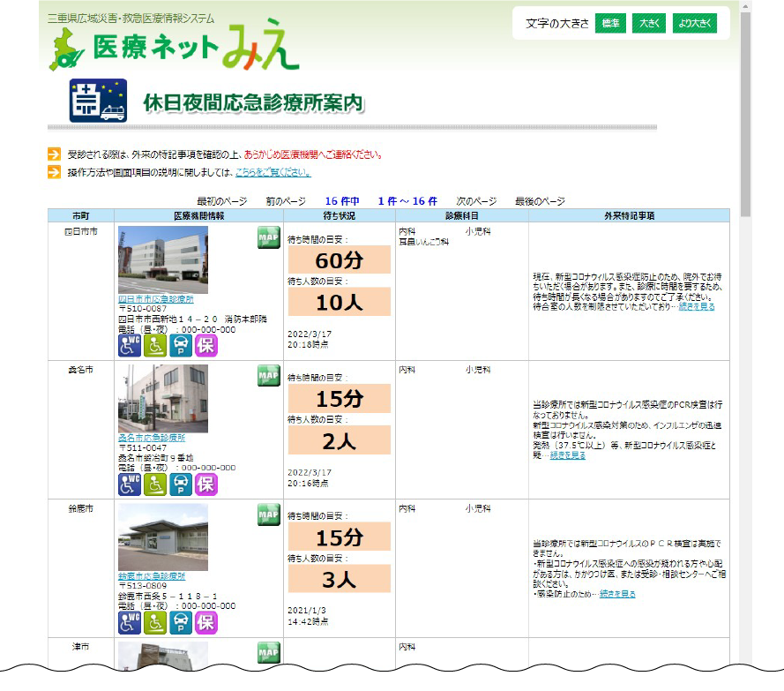
Task: Click the 診療科目 column header
Action: click(x=462, y=215)
